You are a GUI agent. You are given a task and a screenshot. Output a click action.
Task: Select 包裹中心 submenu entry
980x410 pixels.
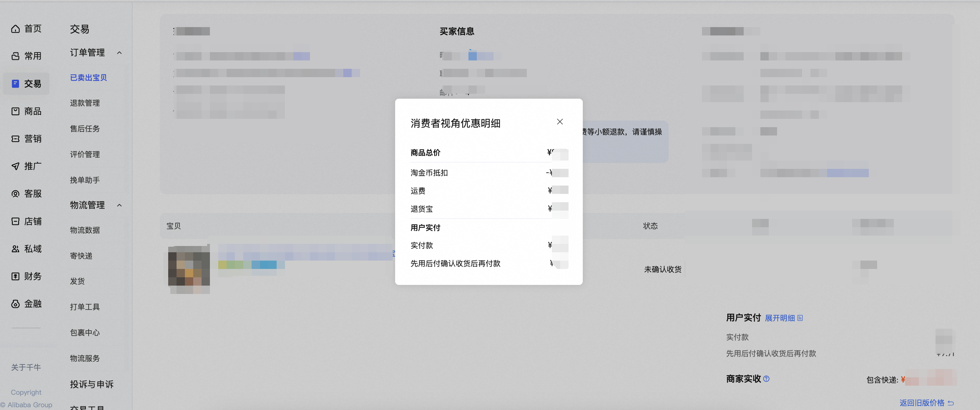click(x=85, y=333)
